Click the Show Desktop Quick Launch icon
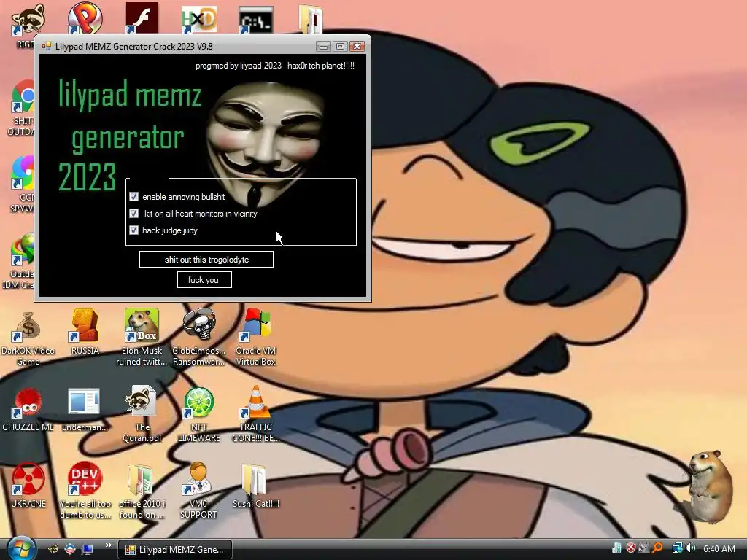Image resolution: width=747 pixels, height=560 pixels. [x=88, y=549]
